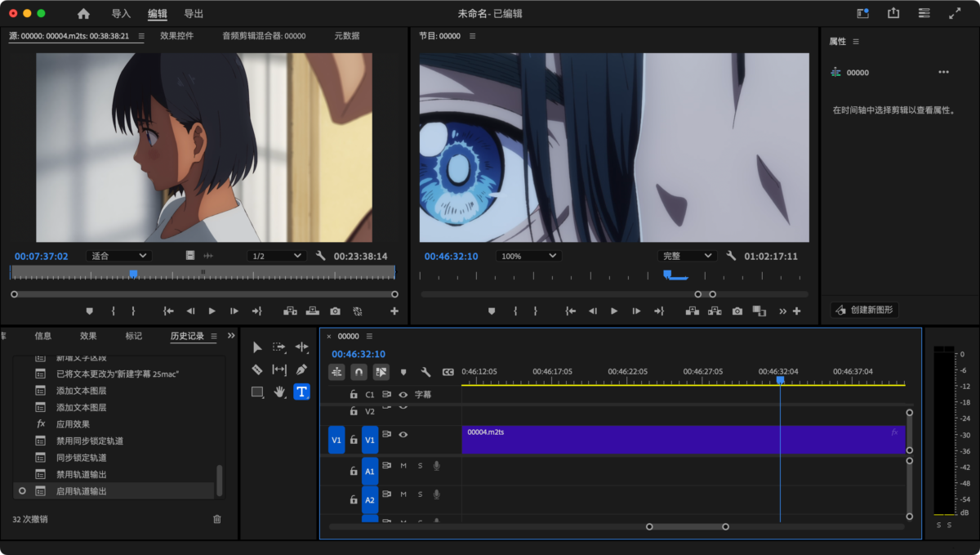980x555 pixels.
Task: Open Source monitor settings wrench
Action: [320, 256]
